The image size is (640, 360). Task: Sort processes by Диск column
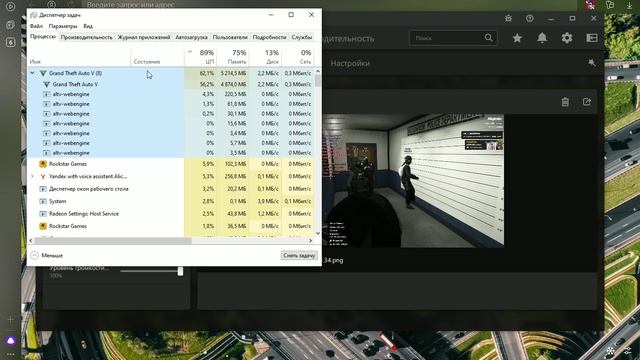pos(266,57)
